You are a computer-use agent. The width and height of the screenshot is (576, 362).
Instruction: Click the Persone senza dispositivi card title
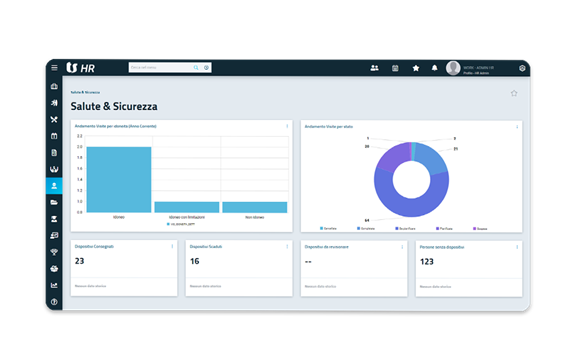coord(442,247)
